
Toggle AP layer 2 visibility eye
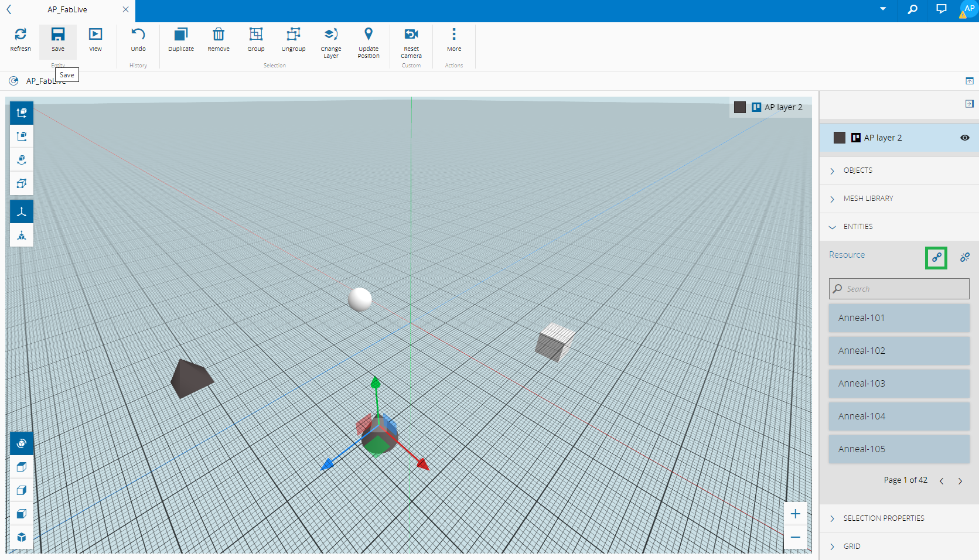pos(964,138)
